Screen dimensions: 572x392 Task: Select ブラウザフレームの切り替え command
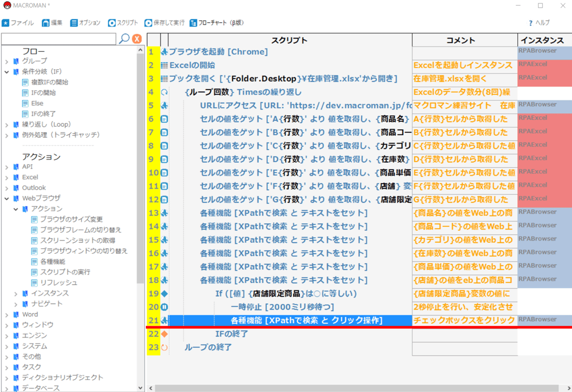pos(76,230)
